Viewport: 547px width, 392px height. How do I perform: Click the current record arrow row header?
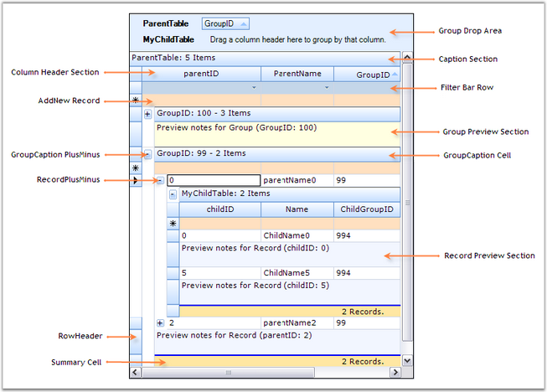136,180
